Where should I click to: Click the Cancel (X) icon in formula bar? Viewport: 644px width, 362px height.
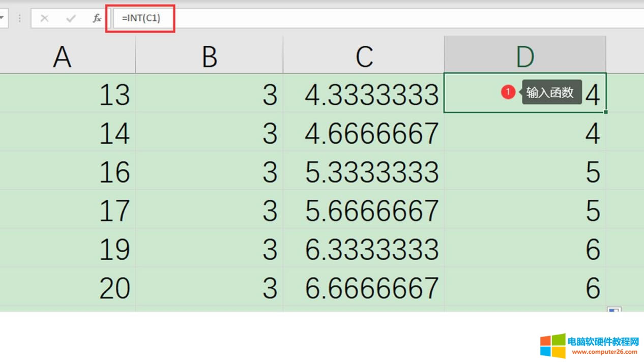click(x=44, y=18)
